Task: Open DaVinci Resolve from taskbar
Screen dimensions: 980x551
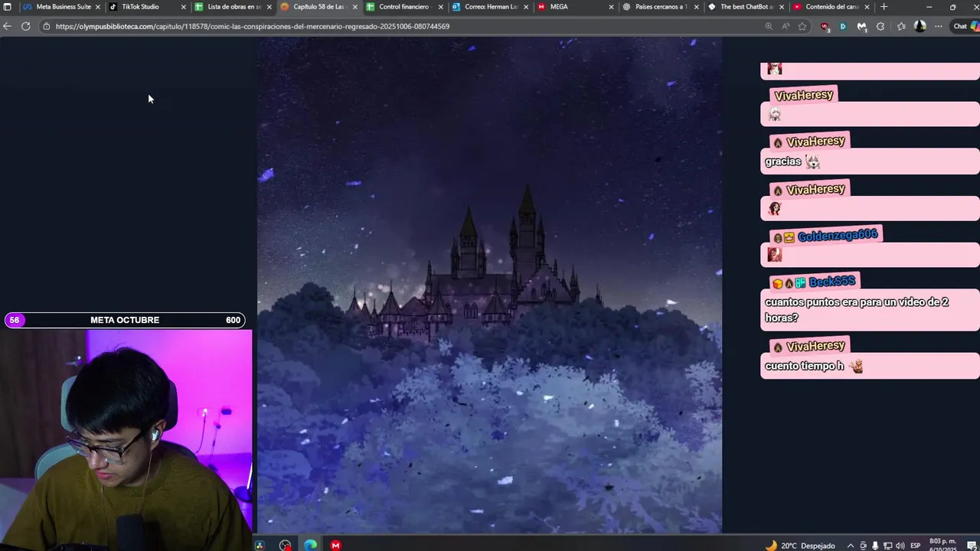Action: tap(260, 546)
